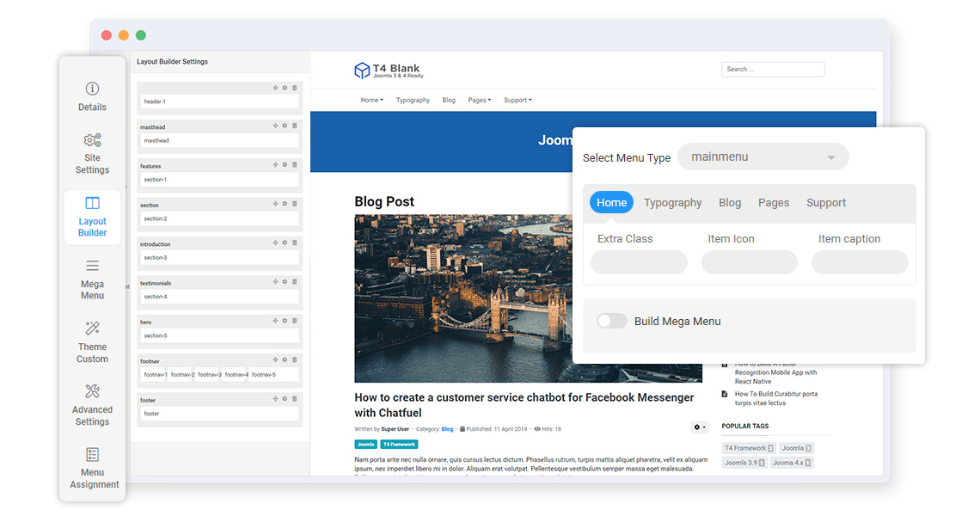The image size is (980, 516).
Task: Click move handle icon on hero row
Action: coord(275,321)
